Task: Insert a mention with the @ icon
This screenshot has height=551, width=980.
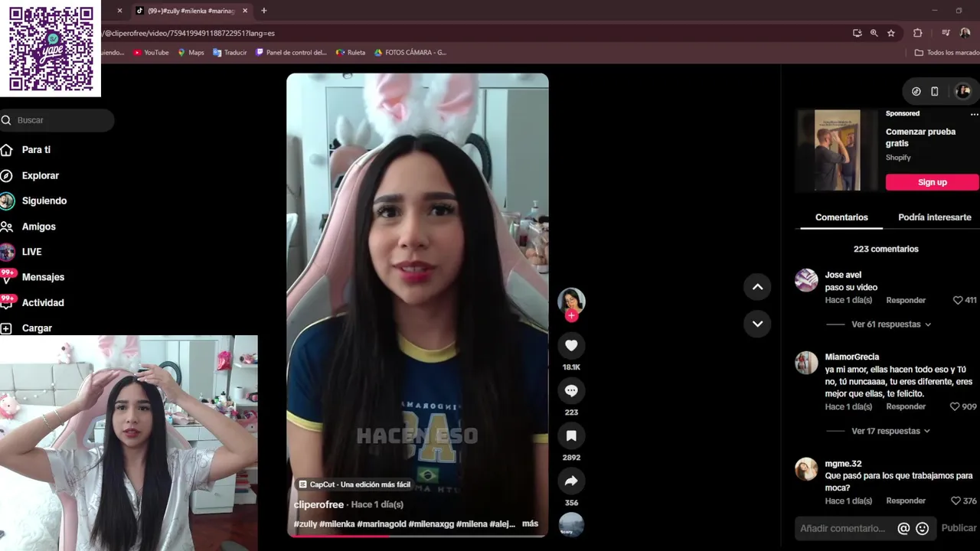Action: [x=903, y=528]
